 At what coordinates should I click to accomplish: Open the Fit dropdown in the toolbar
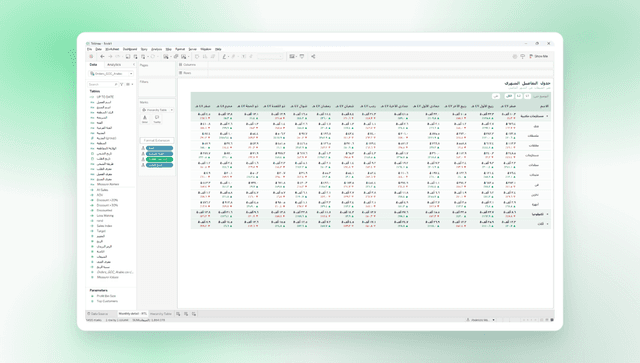click(270, 56)
